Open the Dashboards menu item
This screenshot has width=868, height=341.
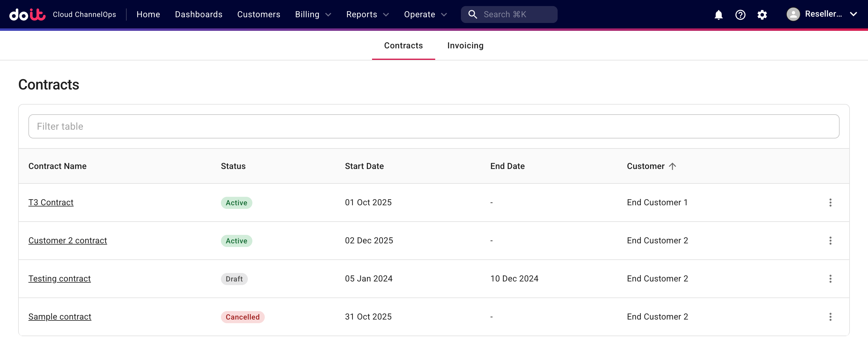click(199, 15)
